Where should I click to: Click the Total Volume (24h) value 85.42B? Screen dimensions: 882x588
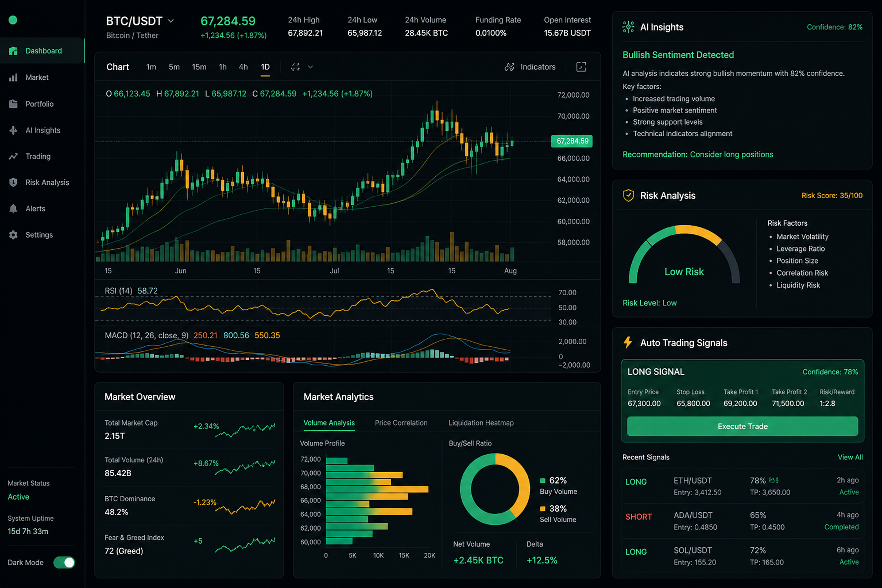point(118,473)
